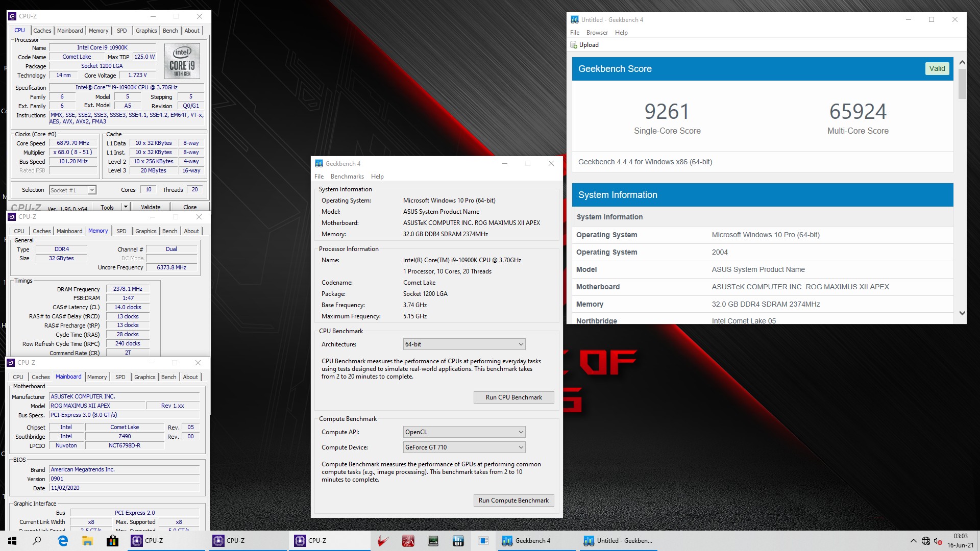Open the Tools dropdown arrow in CPU-Z
980x551 pixels.
click(x=126, y=207)
